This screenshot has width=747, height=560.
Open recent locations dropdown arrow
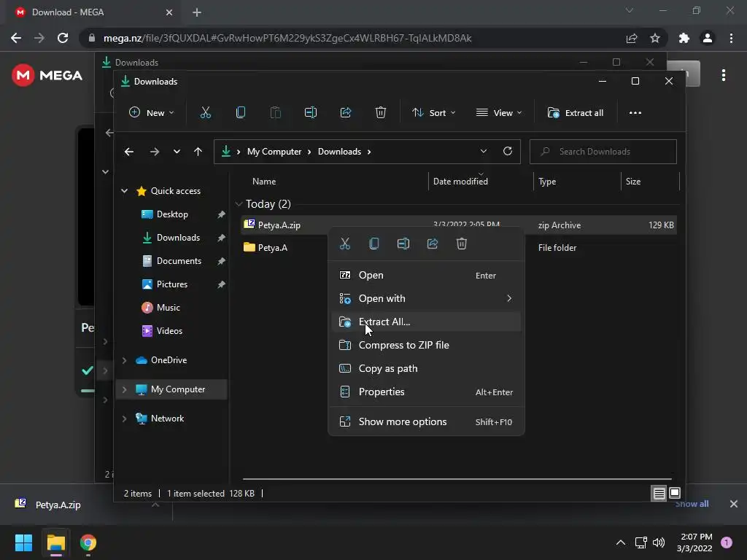click(x=177, y=152)
